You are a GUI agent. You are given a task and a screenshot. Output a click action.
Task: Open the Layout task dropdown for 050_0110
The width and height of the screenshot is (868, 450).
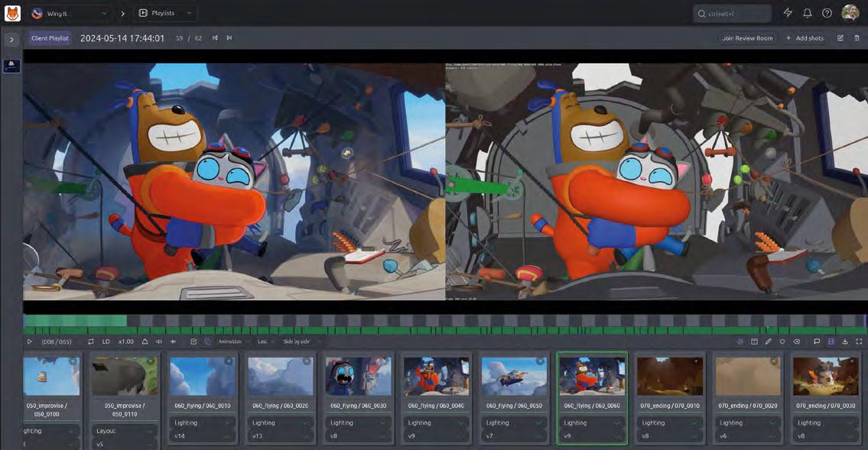click(x=124, y=431)
